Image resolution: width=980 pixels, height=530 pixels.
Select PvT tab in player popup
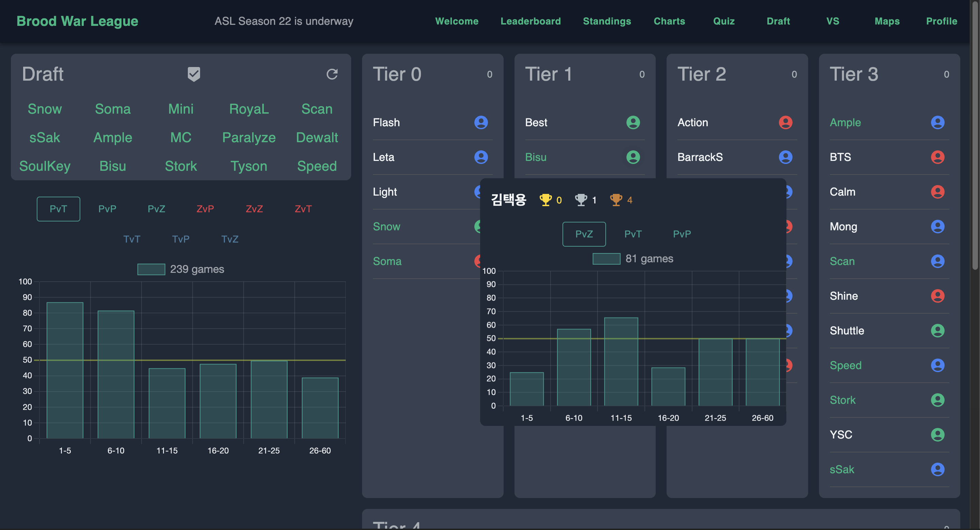click(x=633, y=234)
